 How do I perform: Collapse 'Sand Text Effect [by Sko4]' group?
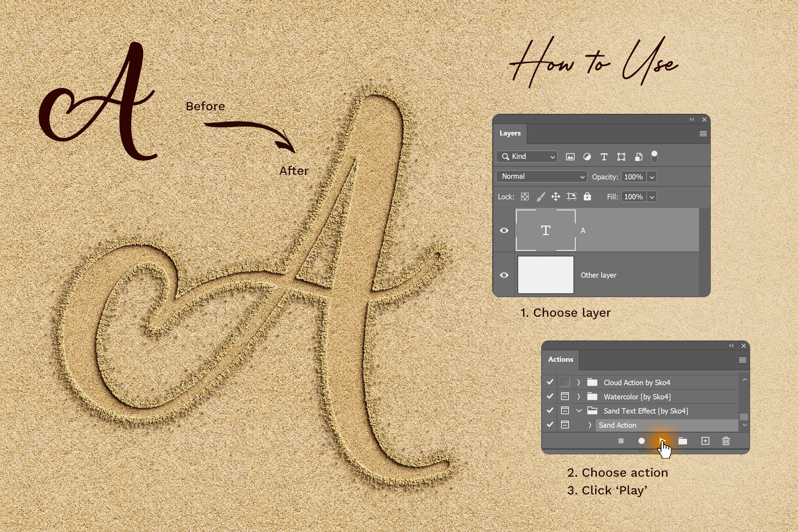pos(579,411)
